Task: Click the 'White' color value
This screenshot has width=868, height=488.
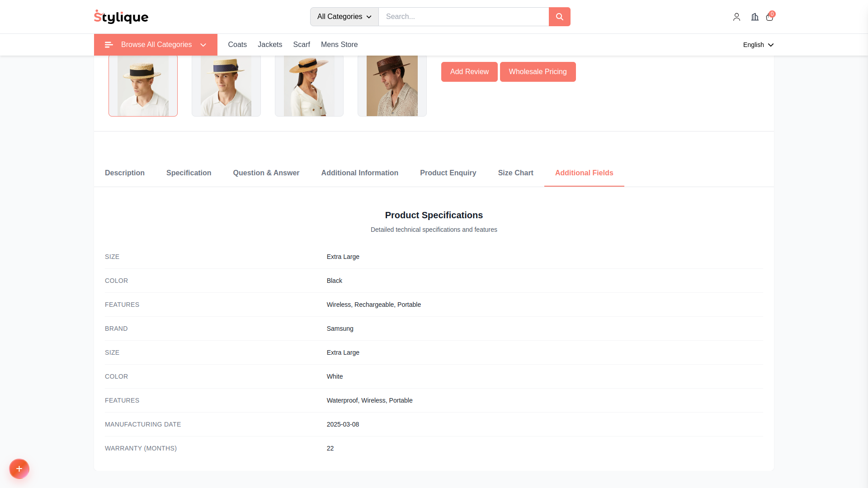Action: tap(335, 376)
